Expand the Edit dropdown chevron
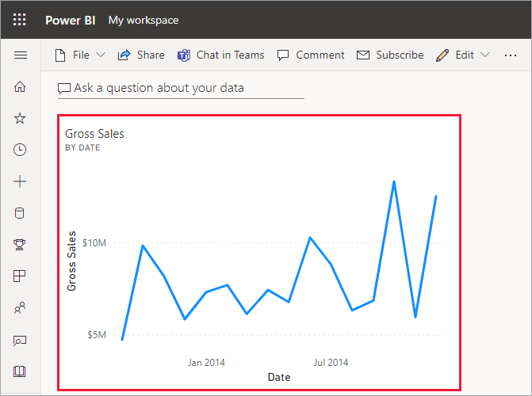This screenshot has height=396, width=532. click(485, 55)
